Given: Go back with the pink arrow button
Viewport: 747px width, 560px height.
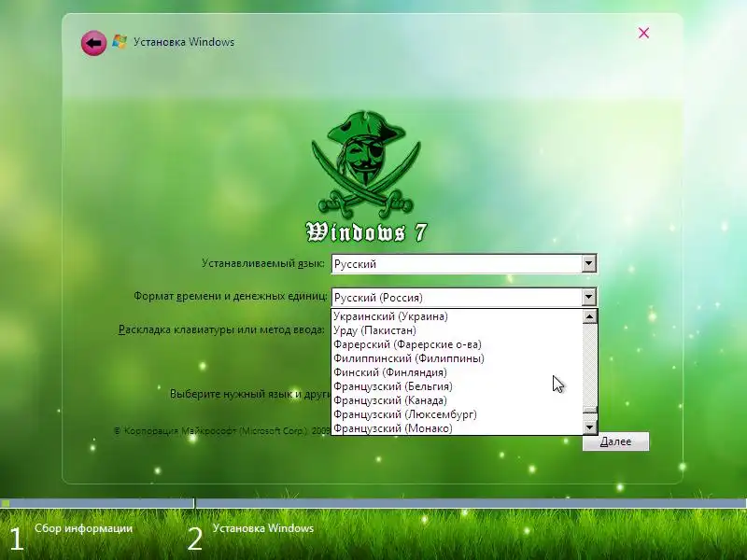Looking at the screenshot, I should [x=94, y=43].
